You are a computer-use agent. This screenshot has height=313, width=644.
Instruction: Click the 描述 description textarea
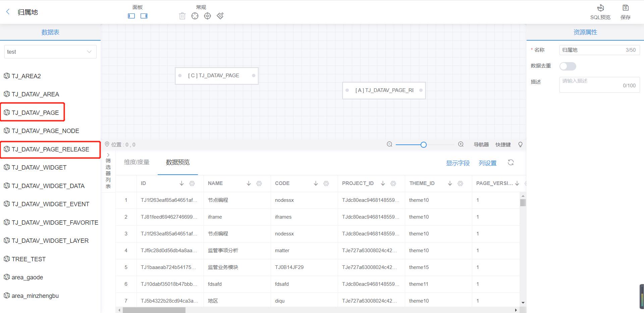(599, 85)
